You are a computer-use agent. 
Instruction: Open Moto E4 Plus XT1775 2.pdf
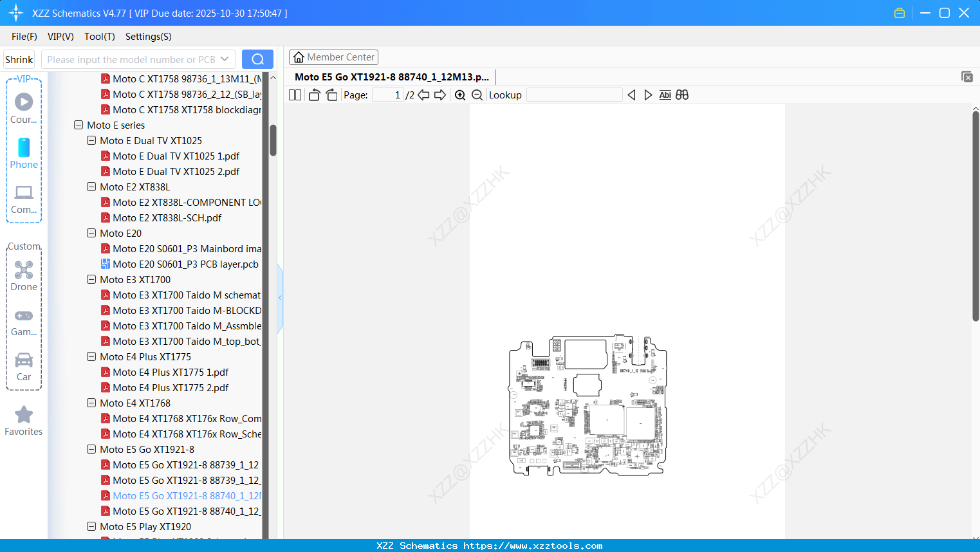(165, 388)
